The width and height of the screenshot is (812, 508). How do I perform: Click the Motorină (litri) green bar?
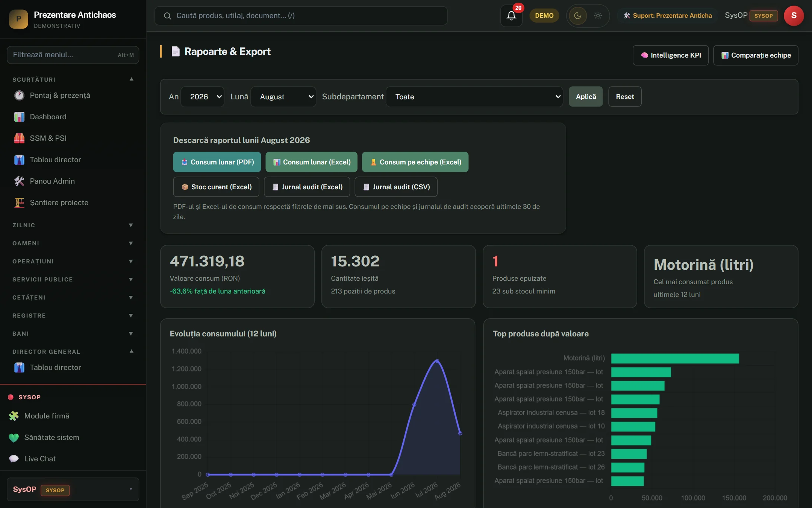pos(675,358)
